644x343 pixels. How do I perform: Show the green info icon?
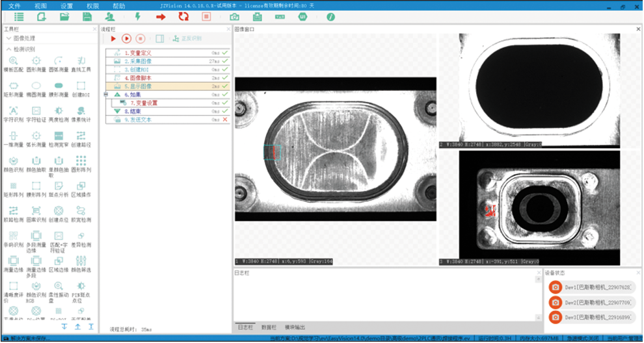click(330, 17)
